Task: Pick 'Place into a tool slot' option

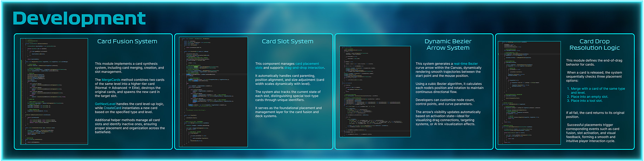Action: tap(586, 101)
